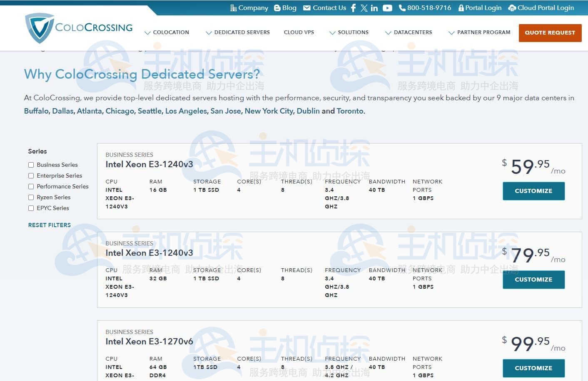Customize the $59.95 Xeon E3-1240v3 server
588x381 pixels.
[533, 191]
